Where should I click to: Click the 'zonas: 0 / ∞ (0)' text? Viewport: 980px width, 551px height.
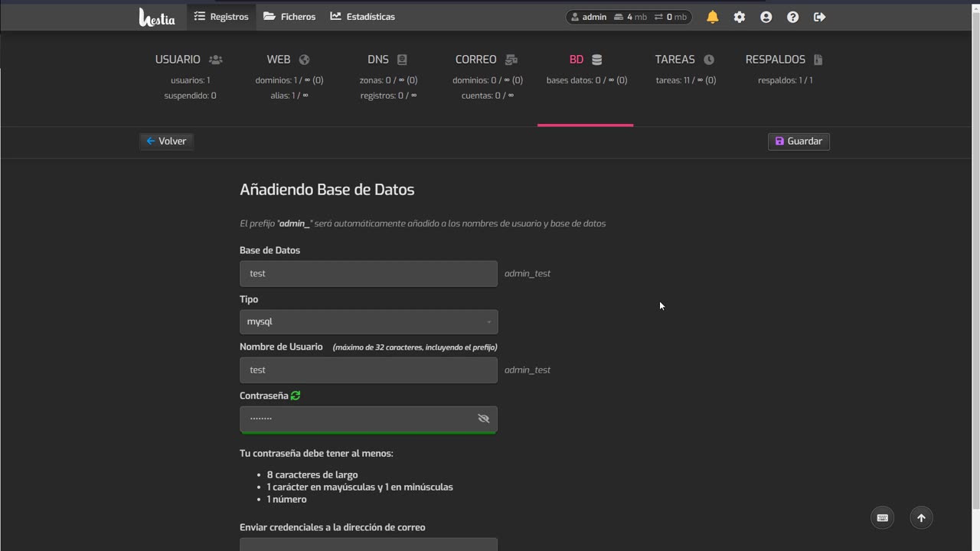[388, 80]
